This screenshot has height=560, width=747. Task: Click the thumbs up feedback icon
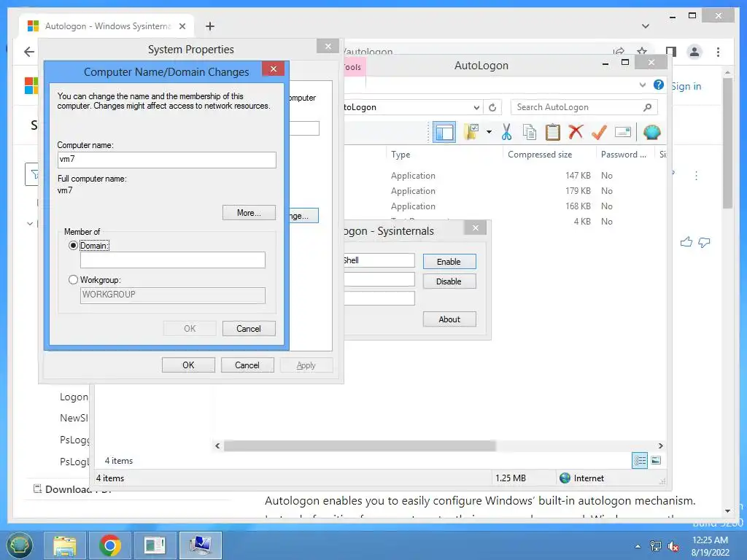[x=686, y=242]
